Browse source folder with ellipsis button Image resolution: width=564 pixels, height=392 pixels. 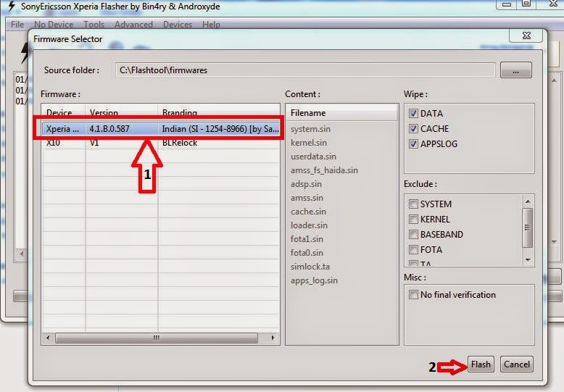(516, 70)
